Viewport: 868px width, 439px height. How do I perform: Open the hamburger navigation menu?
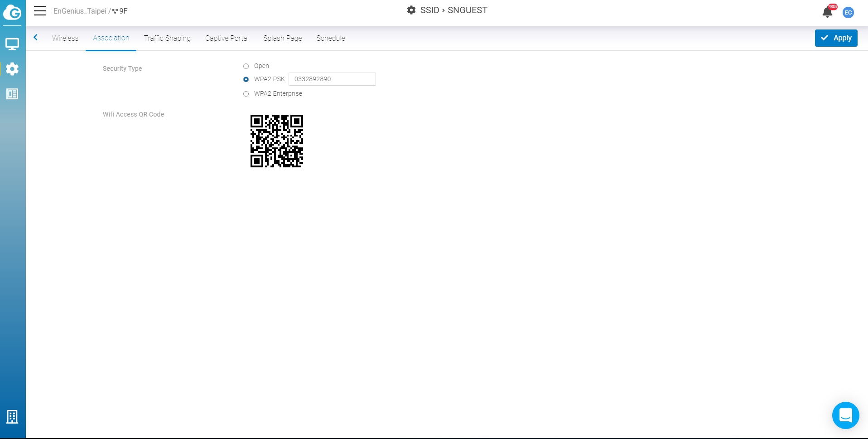click(x=40, y=11)
